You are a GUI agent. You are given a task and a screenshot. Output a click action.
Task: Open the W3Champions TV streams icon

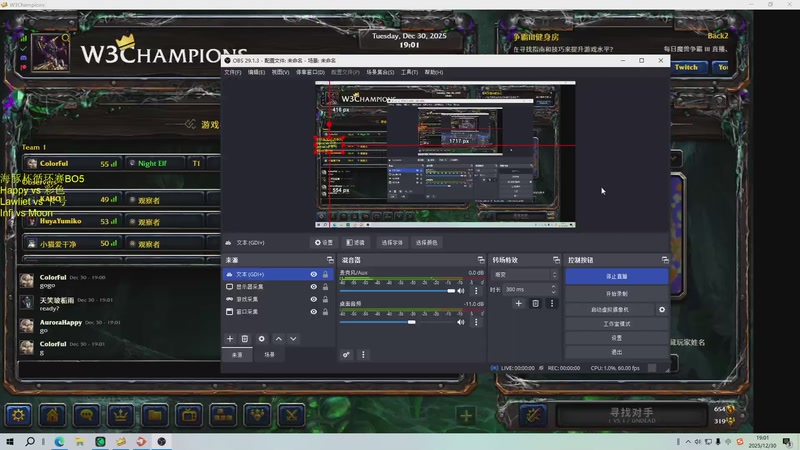pos(189,415)
